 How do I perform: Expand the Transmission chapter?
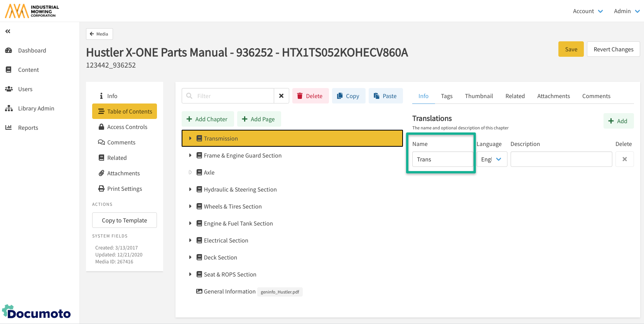[x=190, y=138]
